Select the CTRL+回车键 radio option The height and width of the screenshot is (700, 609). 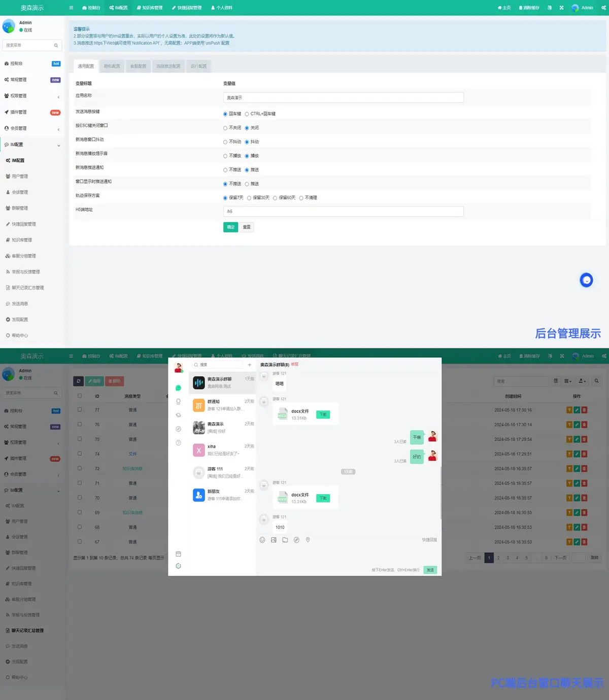point(247,114)
